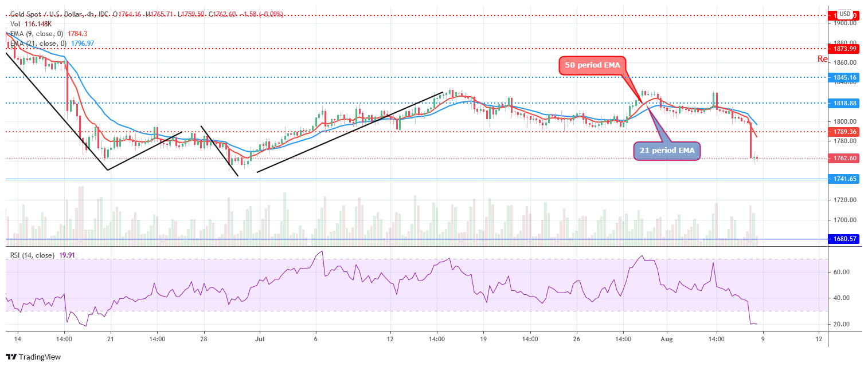Click the 1741.65 support price label
The height and width of the screenshot is (367, 868).
(844, 179)
